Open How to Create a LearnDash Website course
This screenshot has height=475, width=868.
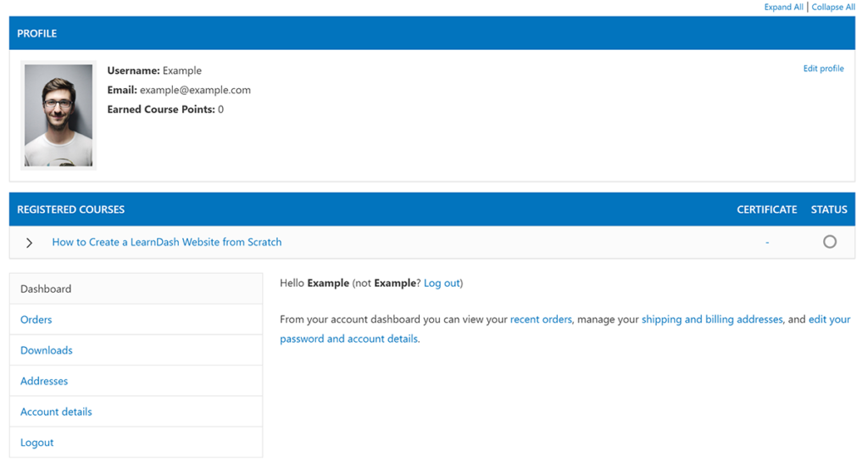167,242
